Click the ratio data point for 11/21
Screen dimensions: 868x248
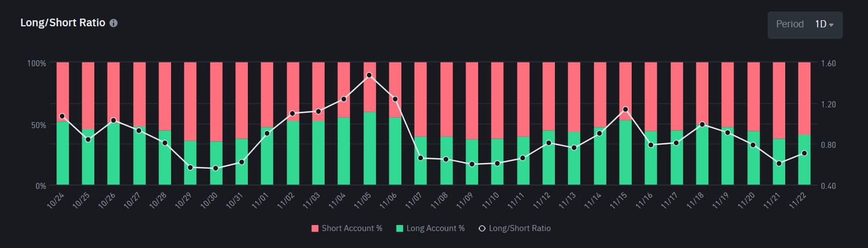coord(779,164)
